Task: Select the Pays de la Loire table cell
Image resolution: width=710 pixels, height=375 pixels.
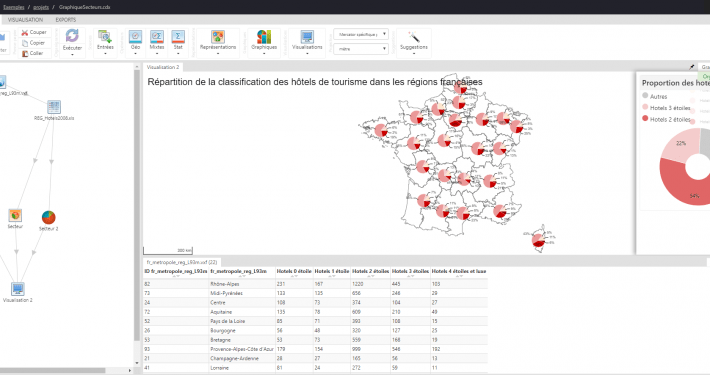Action: (242, 321)
